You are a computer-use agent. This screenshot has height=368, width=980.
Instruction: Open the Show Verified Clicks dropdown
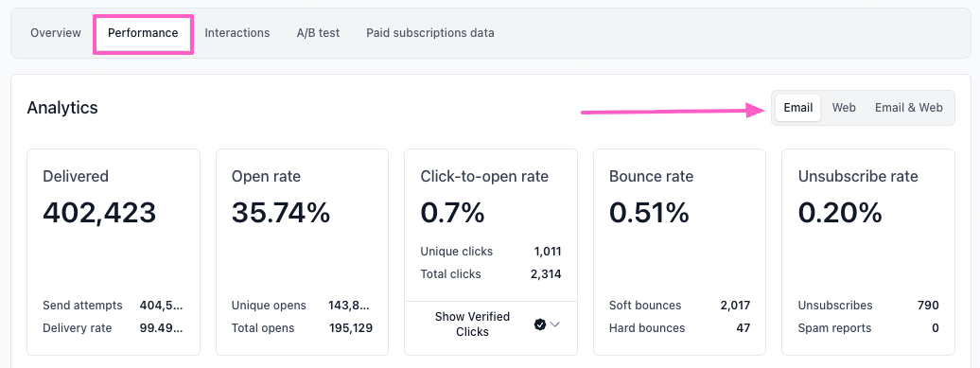[491, 324]
